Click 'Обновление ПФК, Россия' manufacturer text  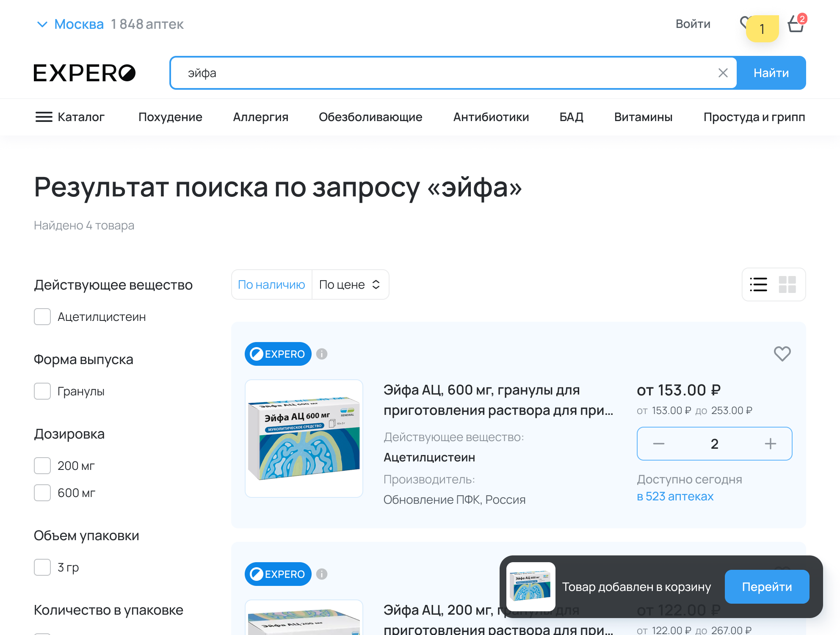454,500
